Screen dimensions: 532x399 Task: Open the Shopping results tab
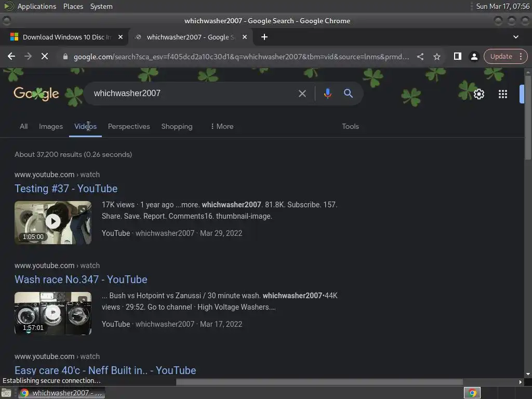point(177,126)
